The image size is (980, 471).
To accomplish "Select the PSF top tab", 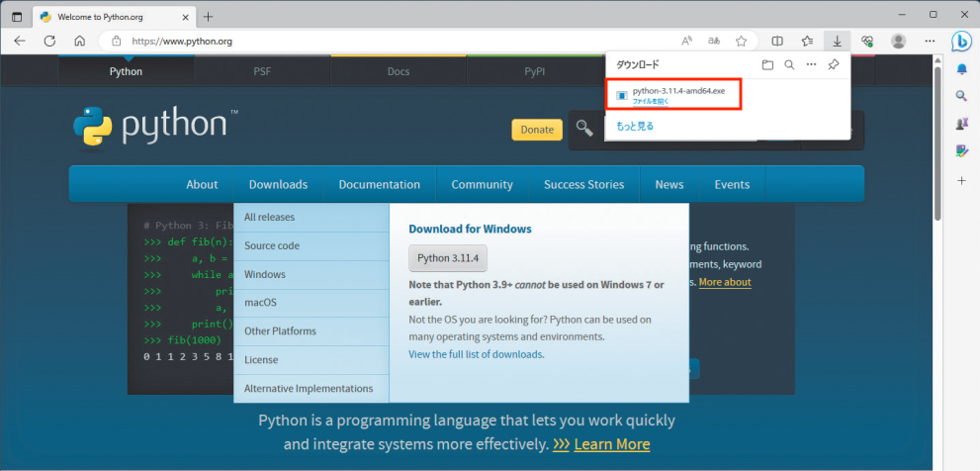I will point(262,71).
